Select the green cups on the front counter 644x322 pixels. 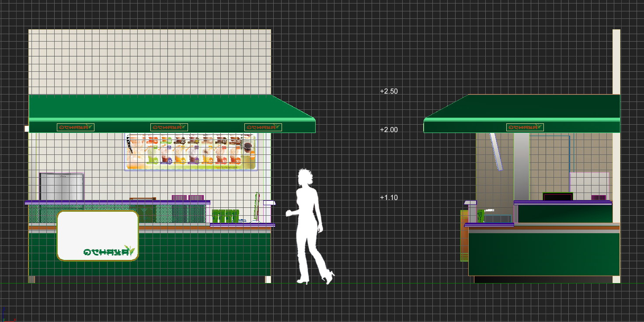225,216
